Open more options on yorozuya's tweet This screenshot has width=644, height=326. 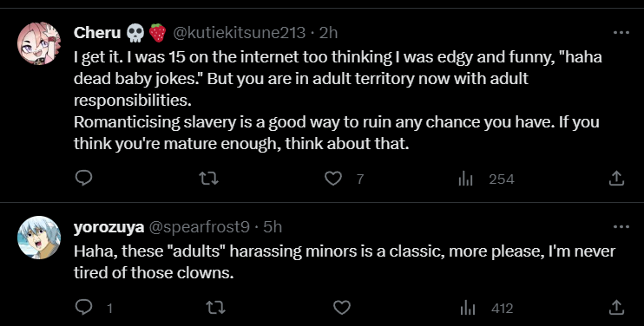tap(621, 227)
